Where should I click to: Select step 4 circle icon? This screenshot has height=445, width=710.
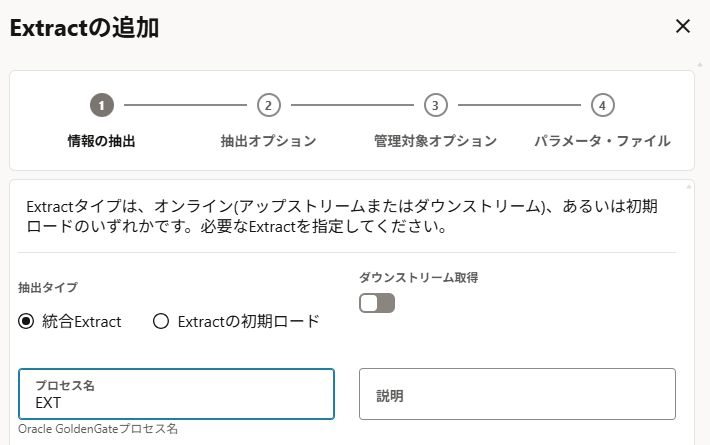coord(602,105)
